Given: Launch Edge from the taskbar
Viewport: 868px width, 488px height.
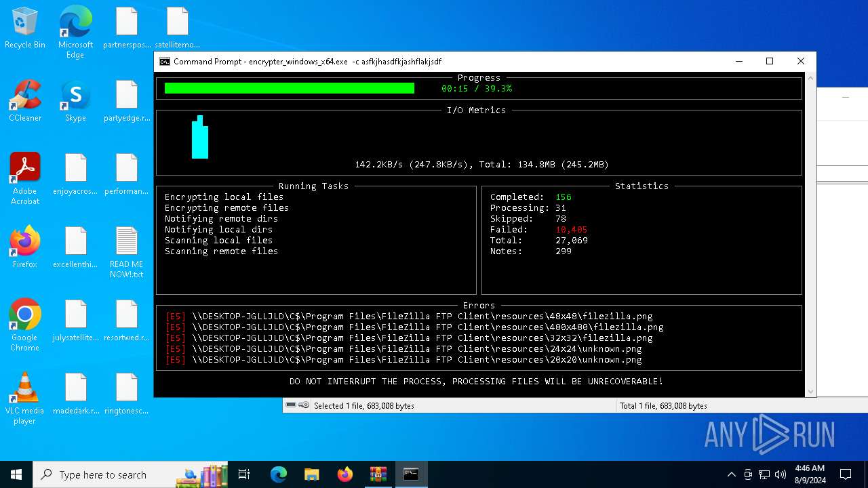Looking at the screenshot, I should (x=279, y=474).
